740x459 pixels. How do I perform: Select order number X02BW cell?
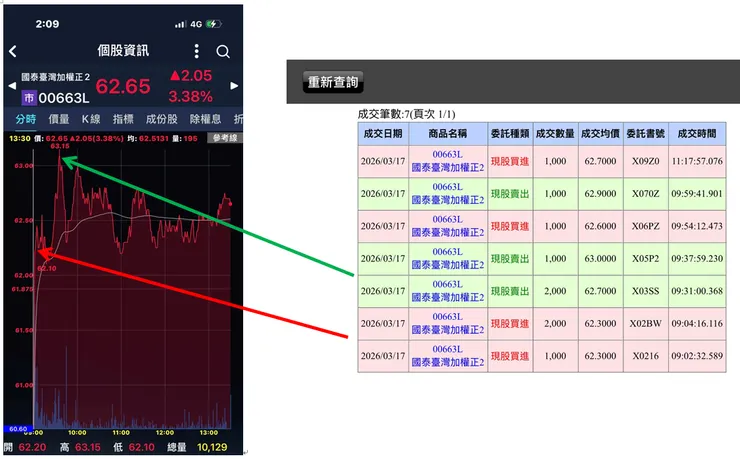coord(646,324)
